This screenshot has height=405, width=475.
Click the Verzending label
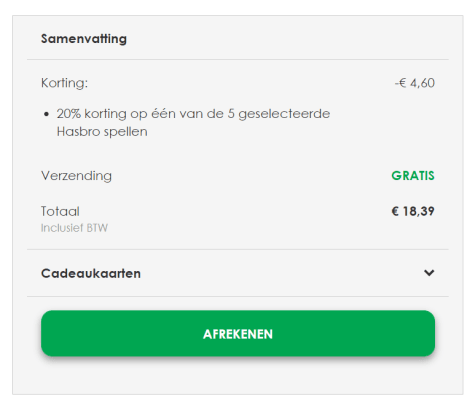point(76,176)
